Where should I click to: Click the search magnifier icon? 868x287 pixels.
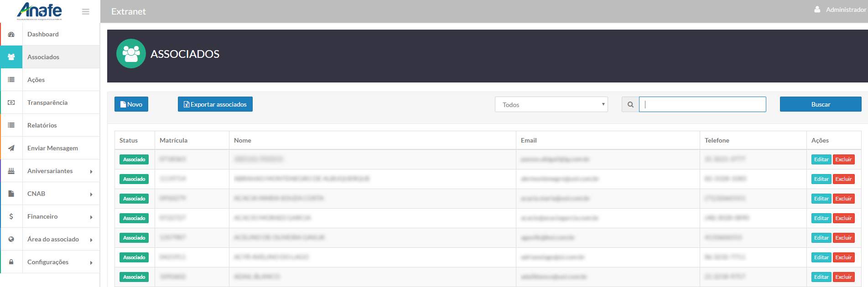point(630,104)
